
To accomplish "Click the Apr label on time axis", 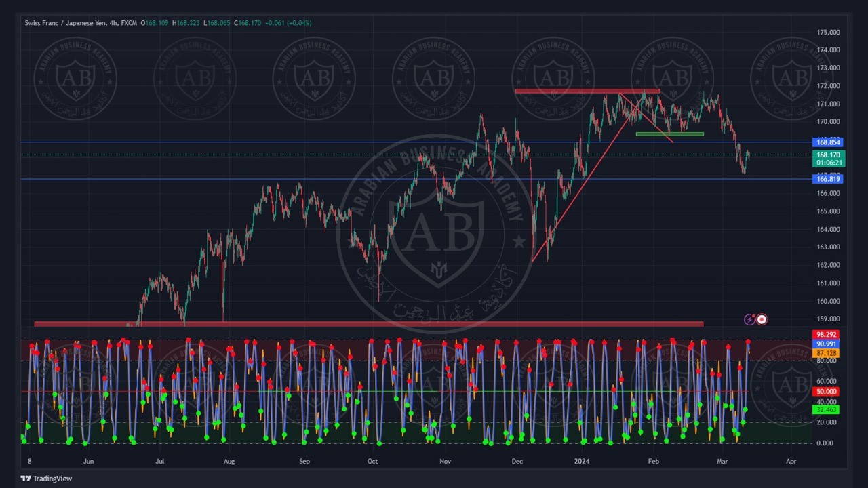I will pos(791,461).
